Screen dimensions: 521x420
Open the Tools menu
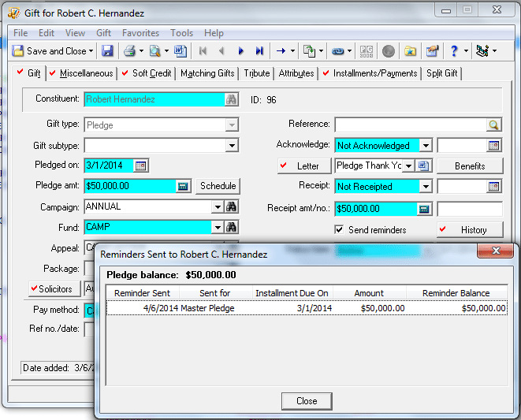181,33
